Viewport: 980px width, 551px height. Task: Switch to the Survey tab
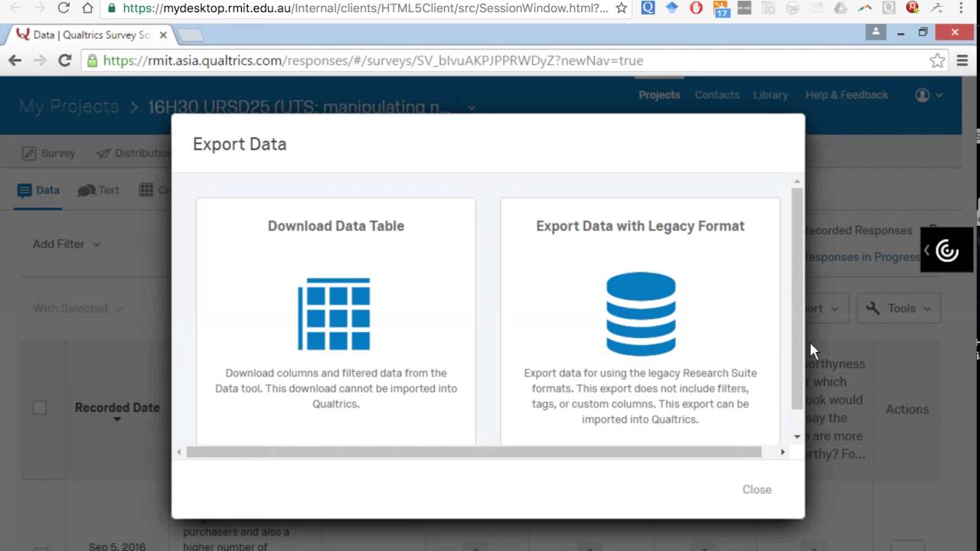tap(49, 153)
